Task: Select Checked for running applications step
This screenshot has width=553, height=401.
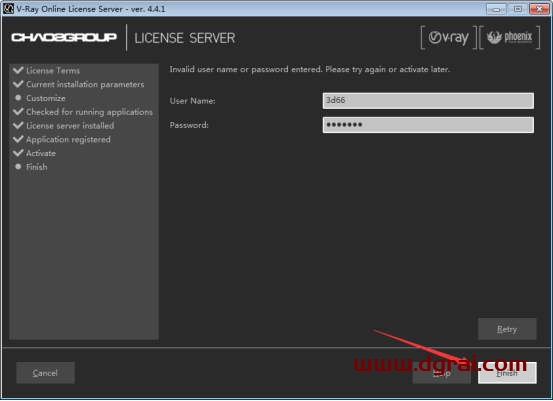Action: pyautogui.click(x=89, y=112)
